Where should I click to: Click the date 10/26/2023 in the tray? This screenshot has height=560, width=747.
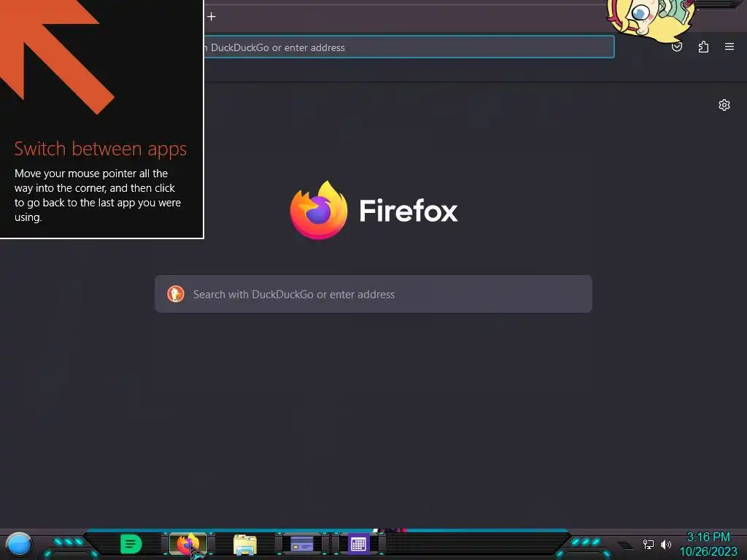pos(708,552)
